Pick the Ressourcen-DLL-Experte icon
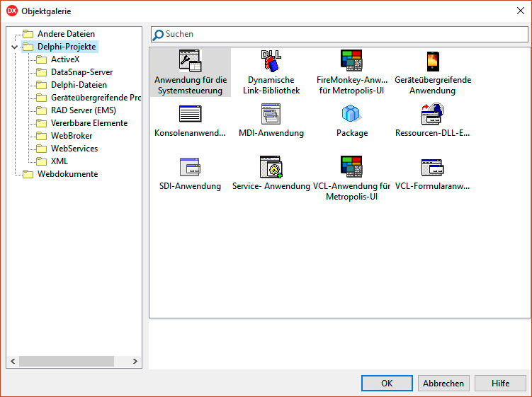Viewport: 532px width, 397px height. click(x=433, y=114)
